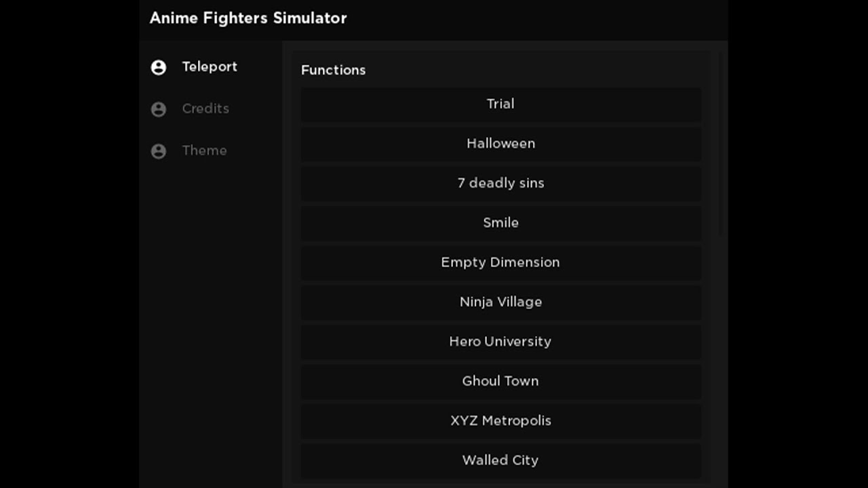Switch to the Credits tab
The image size is (868, 488).
205,108
